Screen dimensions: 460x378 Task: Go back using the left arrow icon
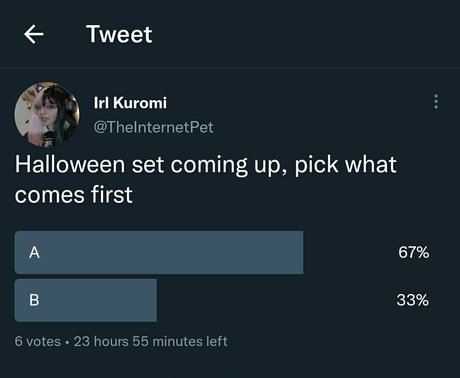pyautogui.click(x=34, y=34)
